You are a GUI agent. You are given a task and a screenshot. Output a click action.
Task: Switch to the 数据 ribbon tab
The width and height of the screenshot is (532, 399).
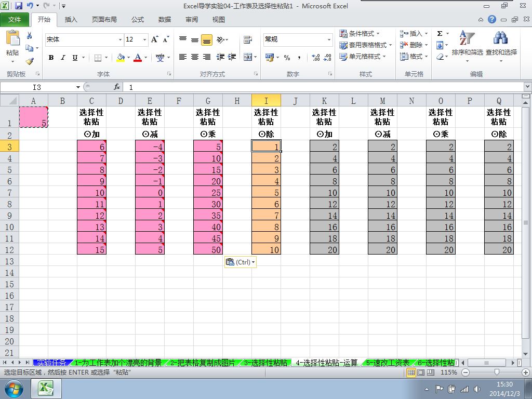pos(165,20)
